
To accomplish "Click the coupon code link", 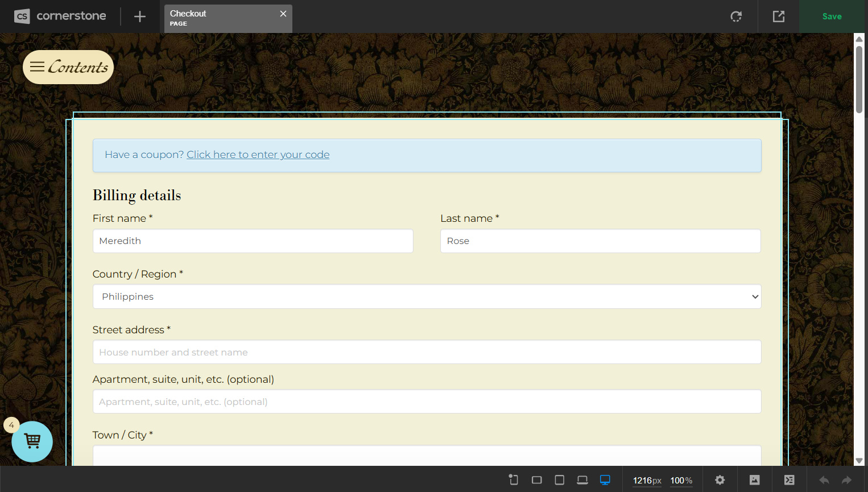I will pyautogui.click(x=258, y=155).
